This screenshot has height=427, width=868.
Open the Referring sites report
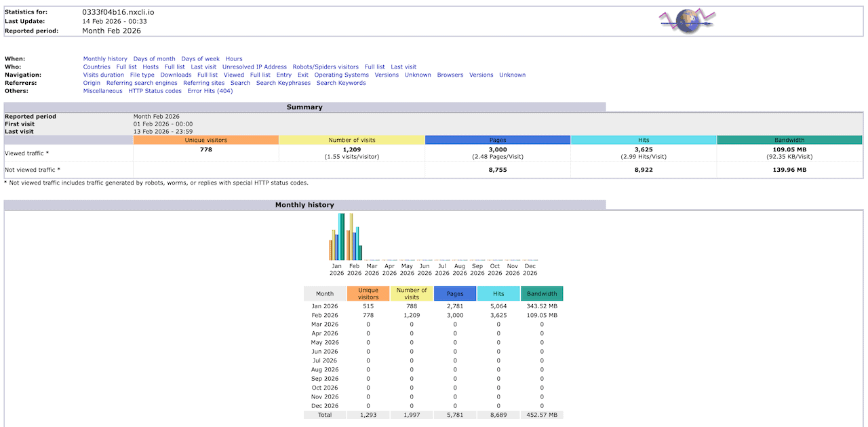click(203, 82)
